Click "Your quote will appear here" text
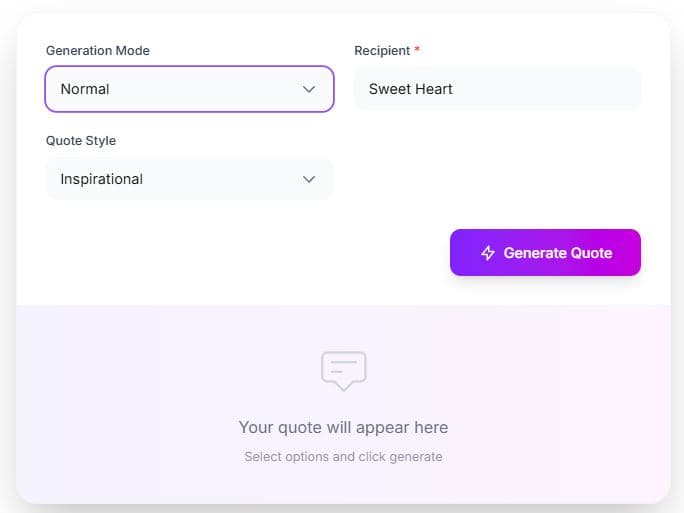The height and width of the screenshot is (513, 684). point(343,428)
